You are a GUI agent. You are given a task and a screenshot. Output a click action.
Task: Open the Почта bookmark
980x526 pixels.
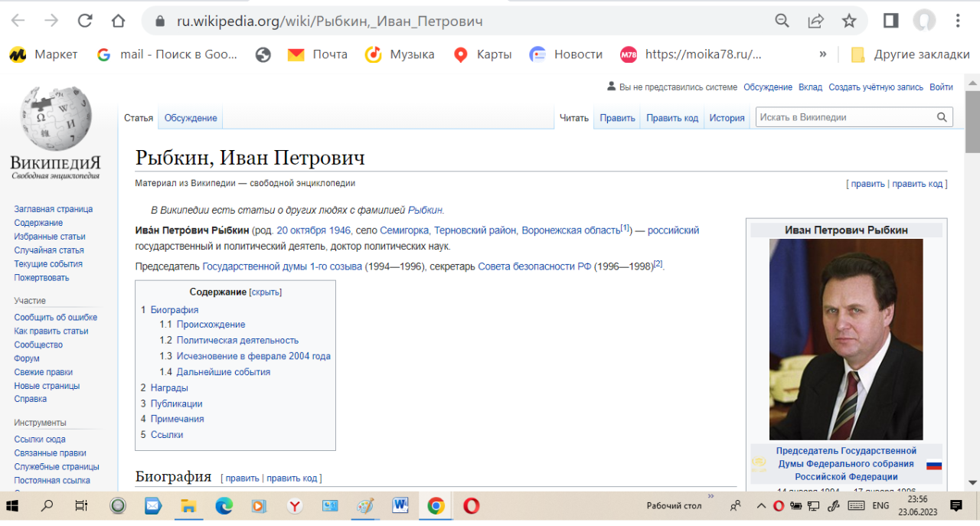coord(317,54)
